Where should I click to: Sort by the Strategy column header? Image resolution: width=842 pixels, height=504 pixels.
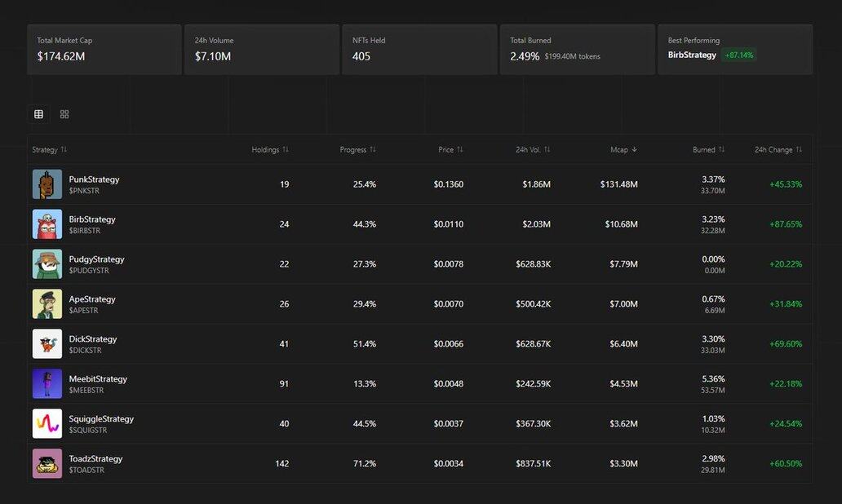click(x=49, y=150)
